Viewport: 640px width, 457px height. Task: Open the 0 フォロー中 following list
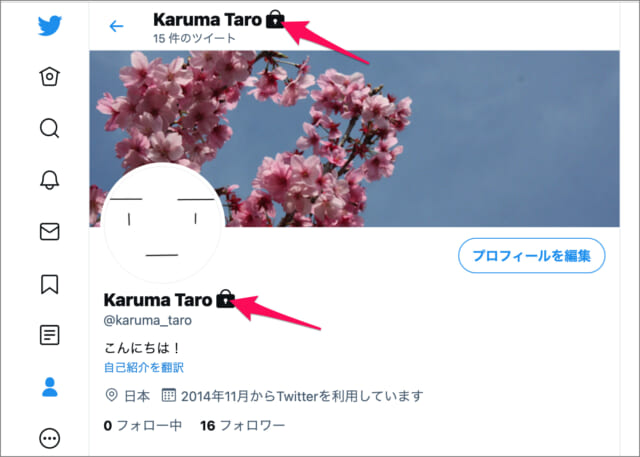pos(142,426)
